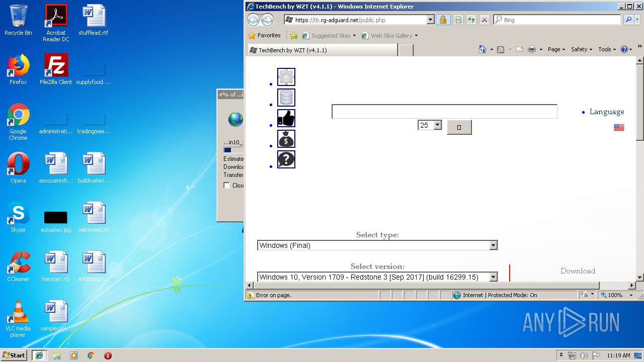
Task: Open the Tools menu
Action: [607, 49]
